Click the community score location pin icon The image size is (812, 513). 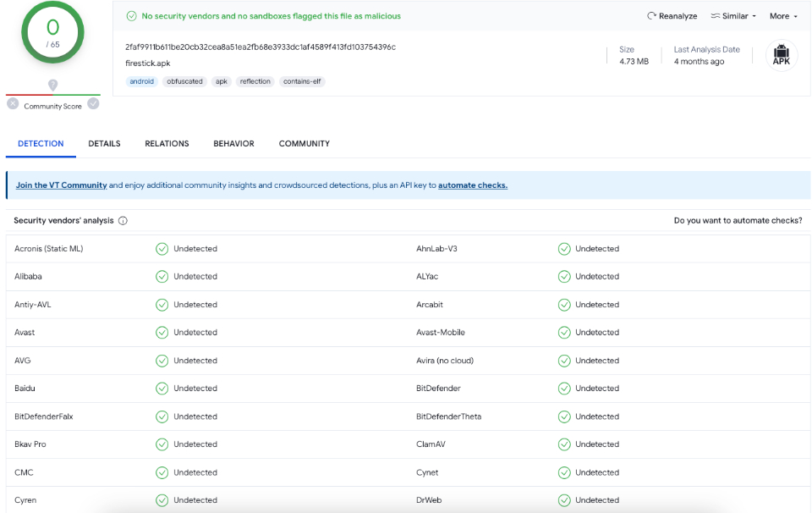coord(52,85)
